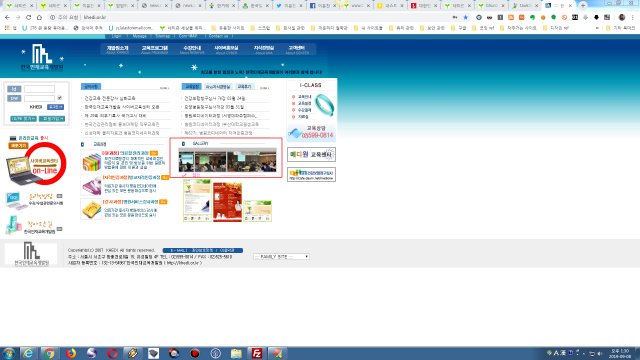
Task: Toggle the save ID checkbox in login box
Action: 60,98
